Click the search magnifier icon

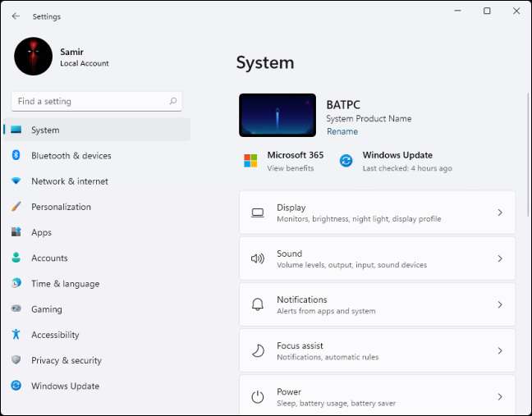(172, 102)
